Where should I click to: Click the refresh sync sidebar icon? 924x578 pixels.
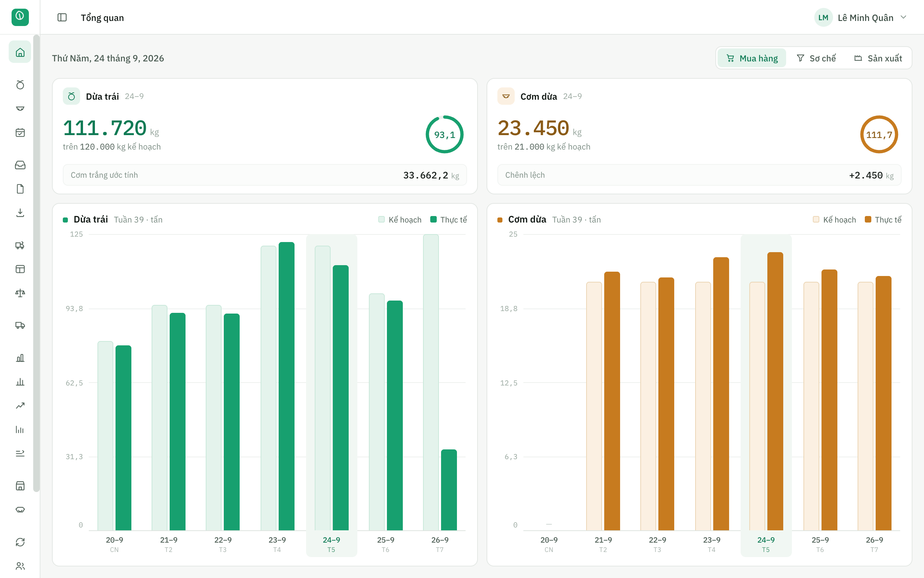[20, 542]
